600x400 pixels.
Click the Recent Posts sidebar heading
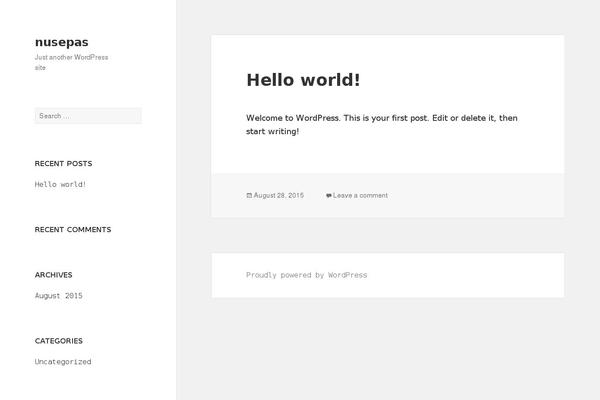[x=63, y=163]
